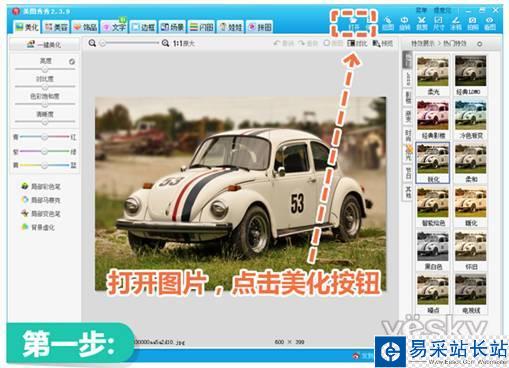Move the yellow-to-blue color balance slider

point(44,165)
